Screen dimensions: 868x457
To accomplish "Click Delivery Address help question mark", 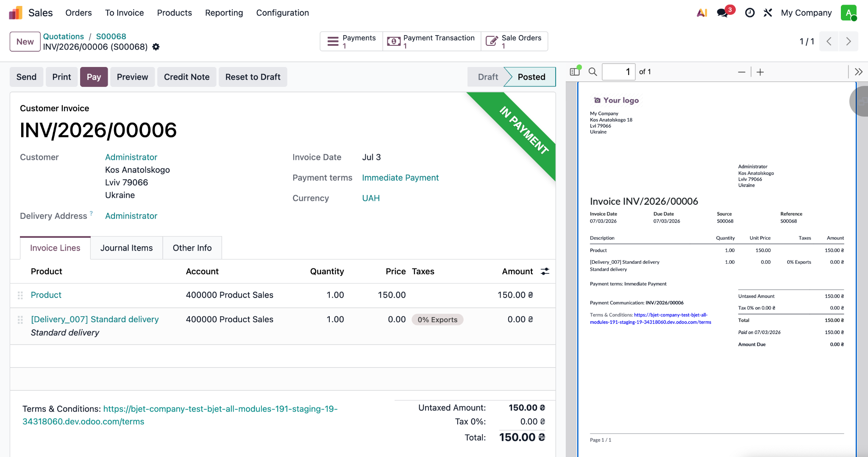I will pyautogui.click(x=91, y=213).
